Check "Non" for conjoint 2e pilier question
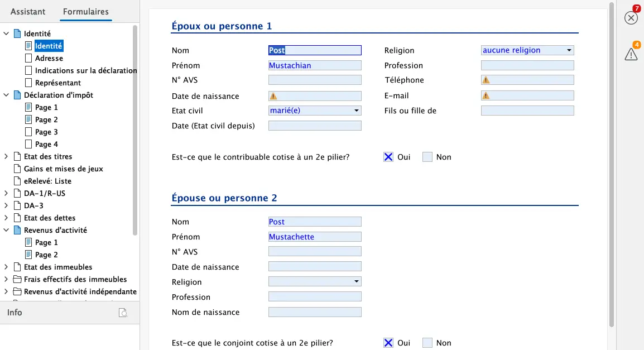 (x=427, y=342)
